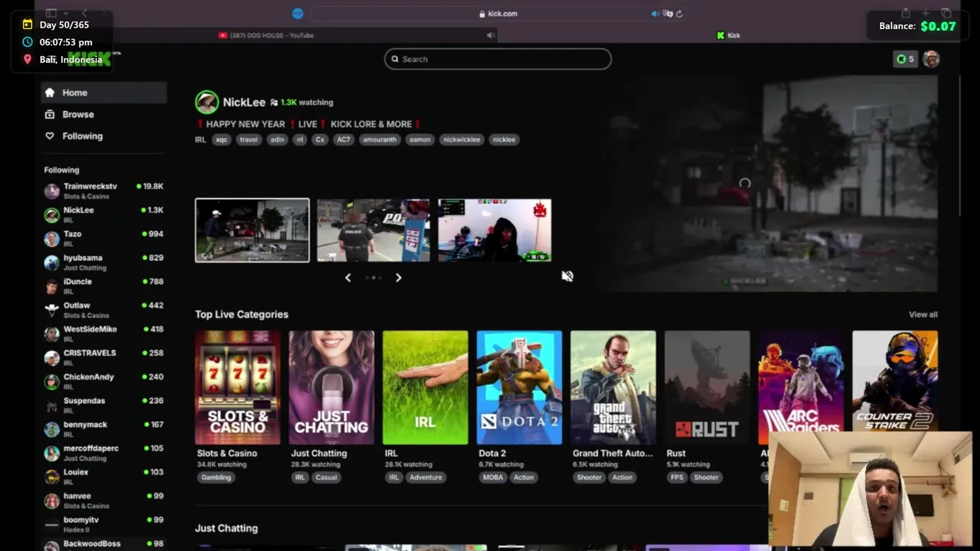
Task: Open bennymack avatar in Following list
Action: (51, 429)
